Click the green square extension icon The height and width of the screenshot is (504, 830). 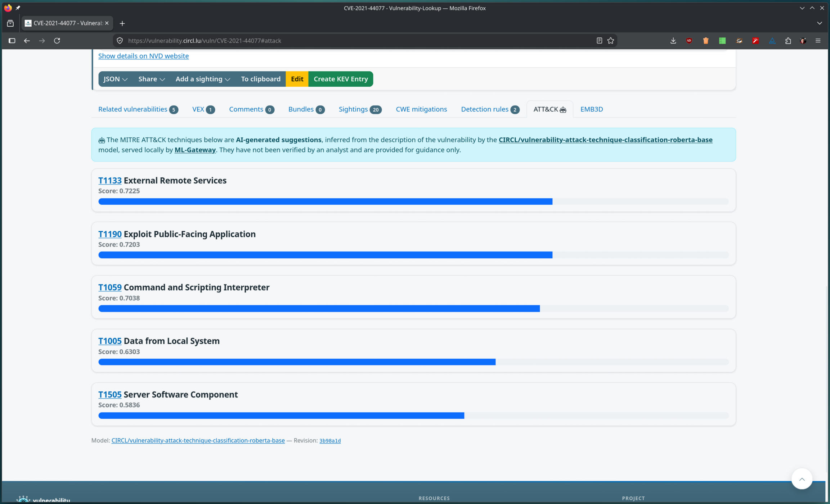tap(722, 41)
